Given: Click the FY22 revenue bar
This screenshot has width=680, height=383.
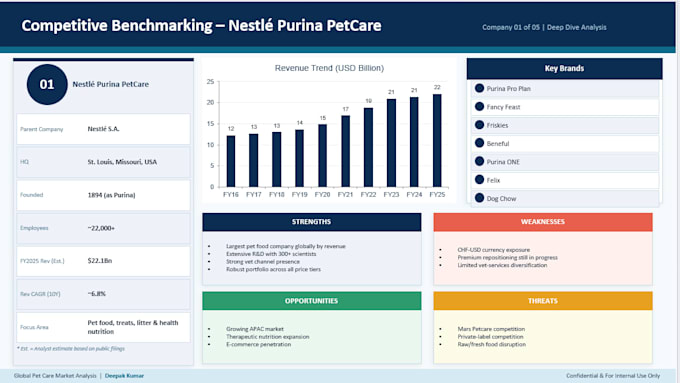Looking at the screenshot, I should coord(368,147).
